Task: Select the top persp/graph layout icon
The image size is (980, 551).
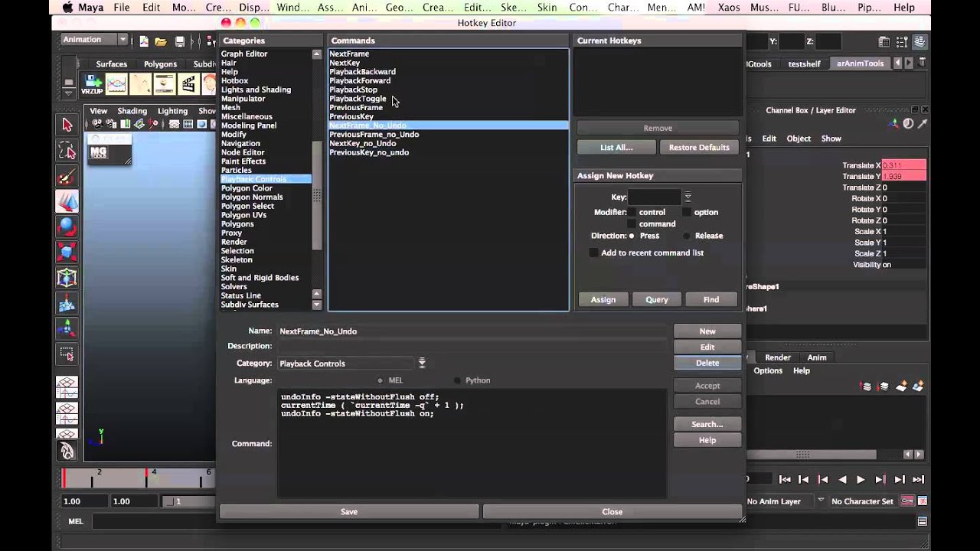Action: coord(67,387)
